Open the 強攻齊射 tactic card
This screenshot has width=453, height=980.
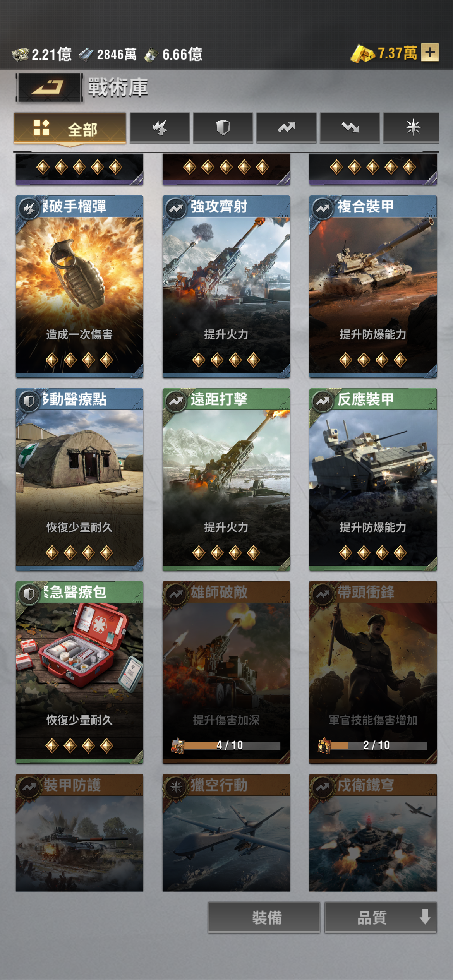tap(226, 286)
